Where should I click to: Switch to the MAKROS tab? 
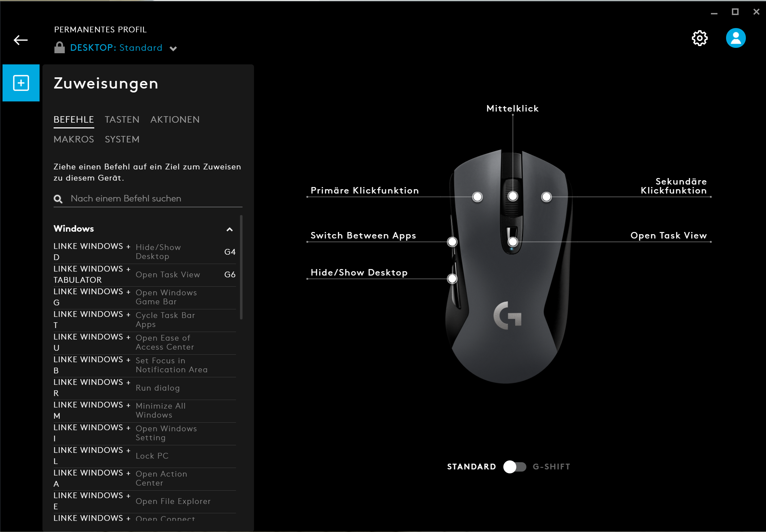point(74,140)
